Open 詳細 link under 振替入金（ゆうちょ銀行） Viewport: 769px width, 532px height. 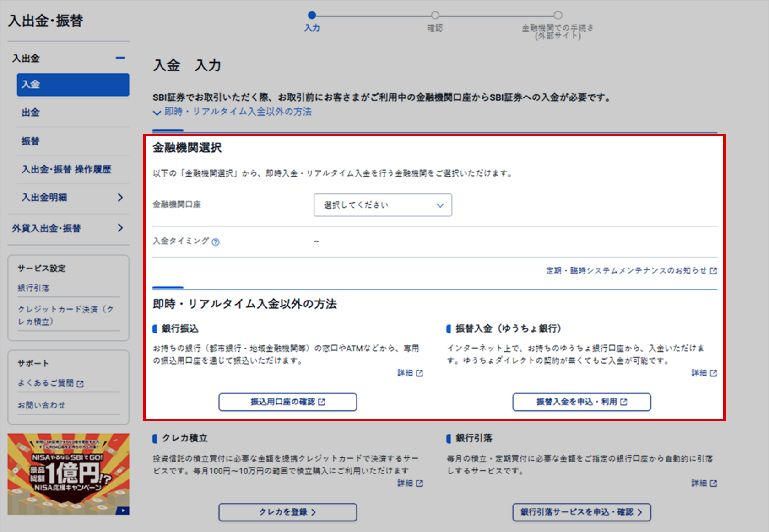pyautogui.click(x=699, y=373)
